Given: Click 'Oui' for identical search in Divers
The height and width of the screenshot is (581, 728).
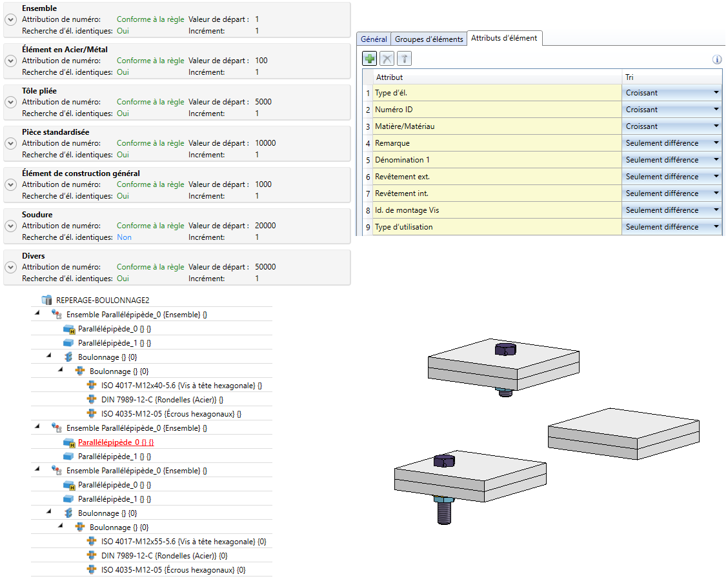Looking at the screenshot, I should coord(123,279).
